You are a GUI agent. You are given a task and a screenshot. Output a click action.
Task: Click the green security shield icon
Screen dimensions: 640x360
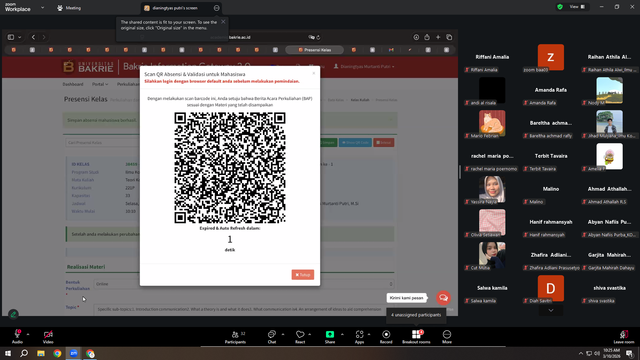pyautogui.click(x=560, y=7)
